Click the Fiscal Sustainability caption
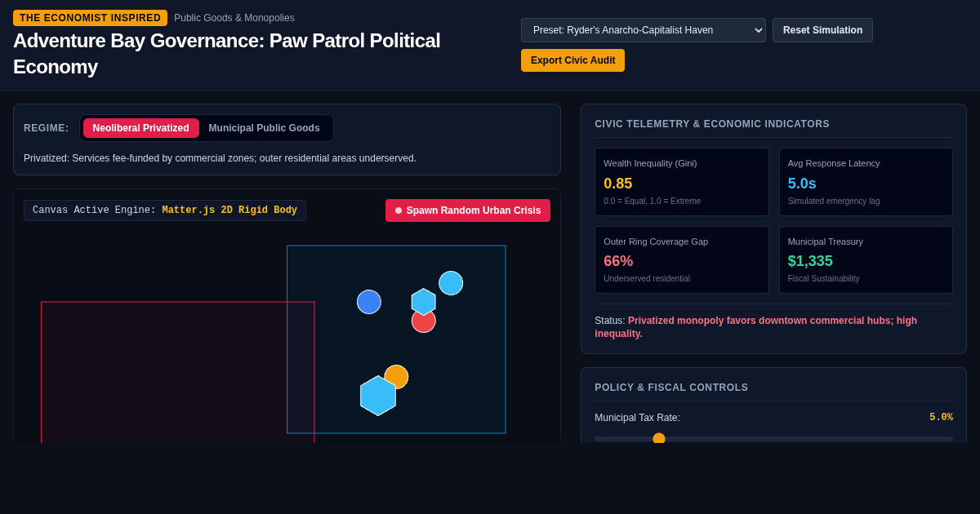Viewport: 980px width, 514px height. [x=824, y=278]
